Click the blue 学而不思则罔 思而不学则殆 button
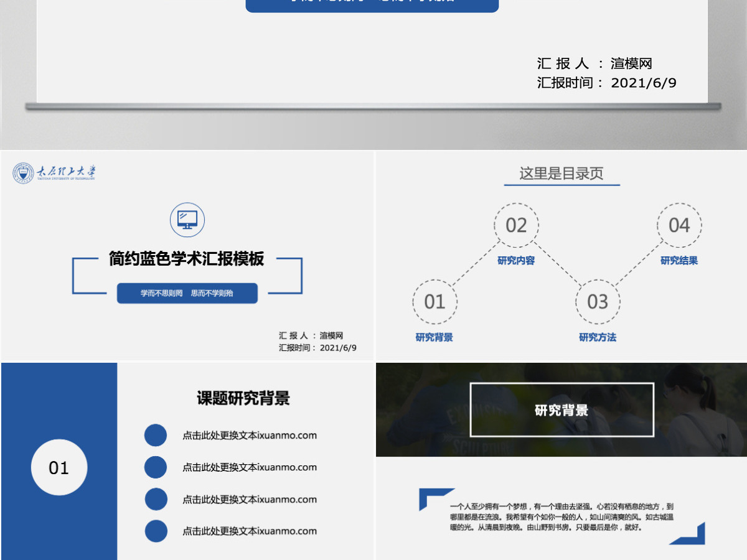 pos(187,293)
